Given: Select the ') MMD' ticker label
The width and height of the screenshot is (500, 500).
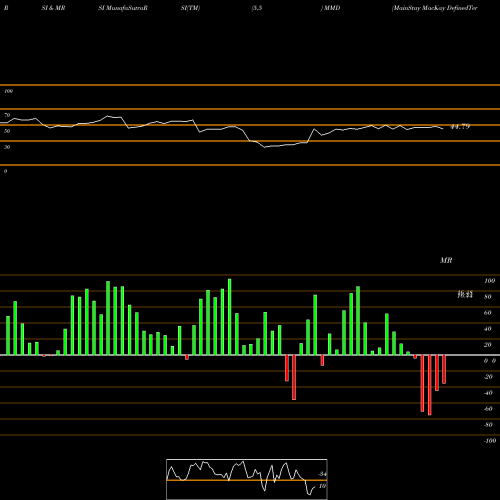Looking at the screenshot, I should tap(330, 8).
